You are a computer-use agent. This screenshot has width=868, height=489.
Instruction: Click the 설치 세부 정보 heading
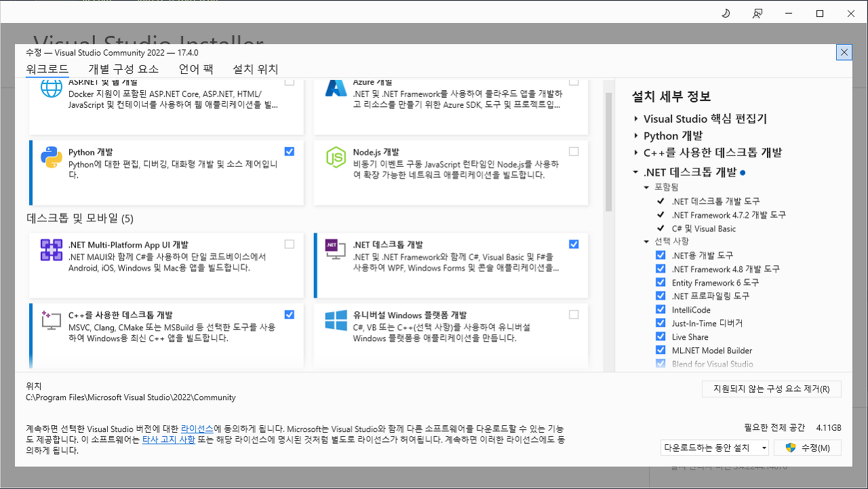click(x=671, y=96)
